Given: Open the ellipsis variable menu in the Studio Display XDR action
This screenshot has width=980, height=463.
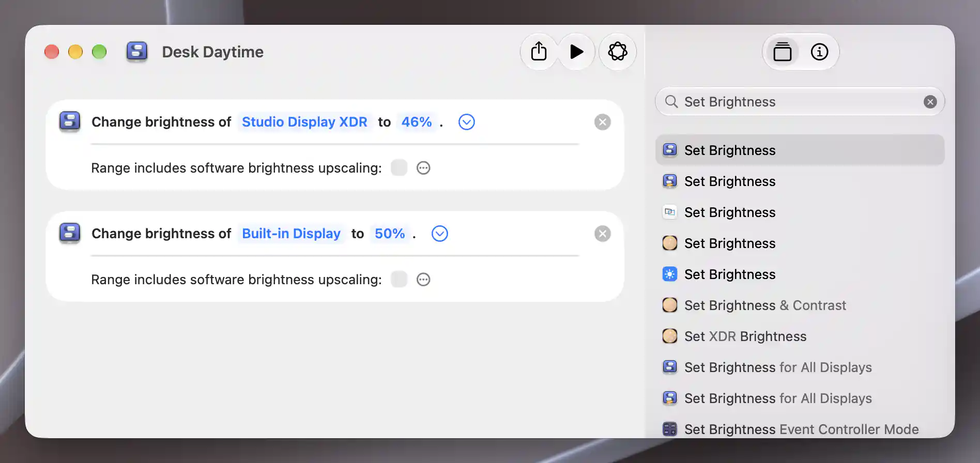Looking at the screenshot, I should pyautogui.click(x=423, y=168).
